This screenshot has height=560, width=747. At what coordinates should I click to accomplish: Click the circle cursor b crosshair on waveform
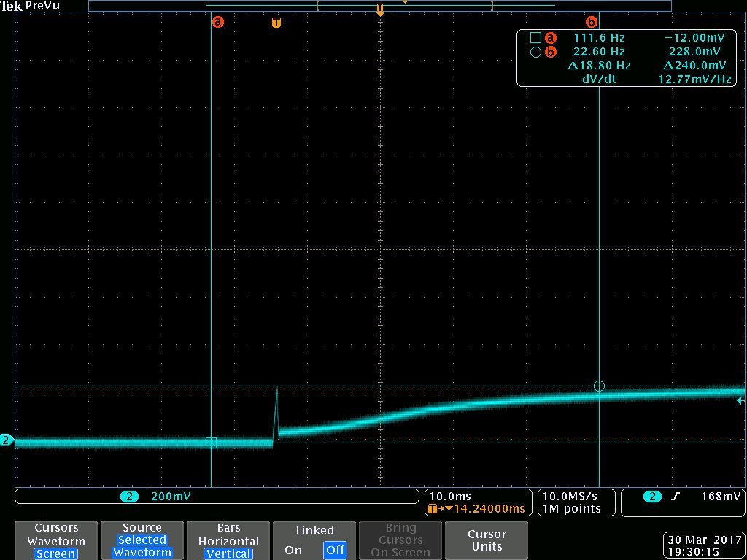(600, 386)
